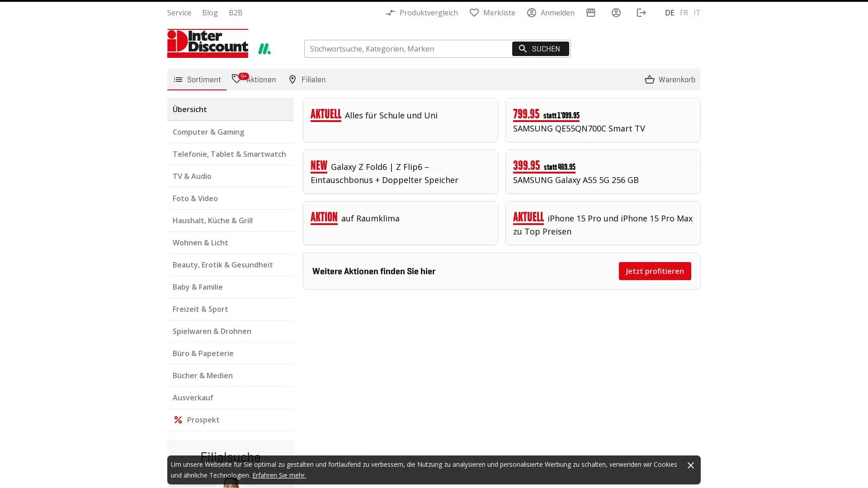Open TV & Audio category

231,176
